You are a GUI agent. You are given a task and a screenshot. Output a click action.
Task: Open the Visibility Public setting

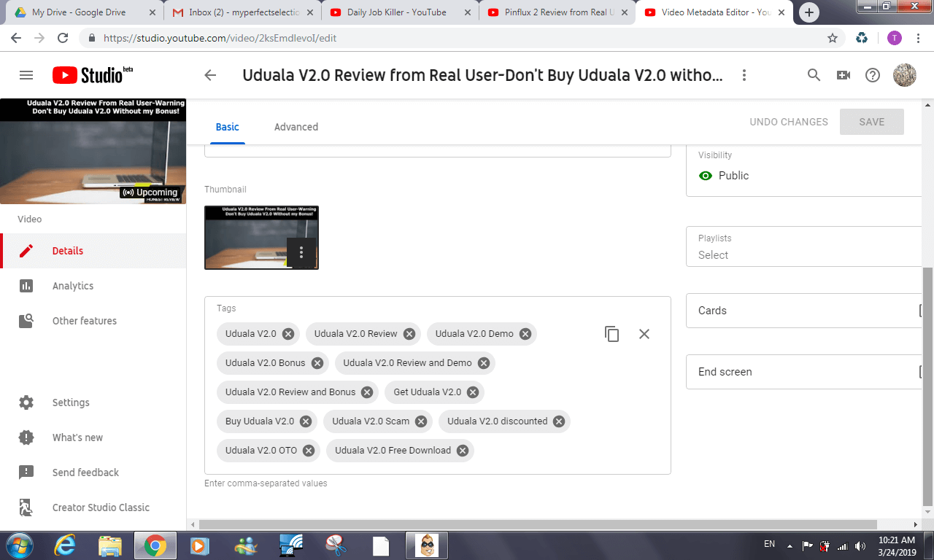point(804,170)
